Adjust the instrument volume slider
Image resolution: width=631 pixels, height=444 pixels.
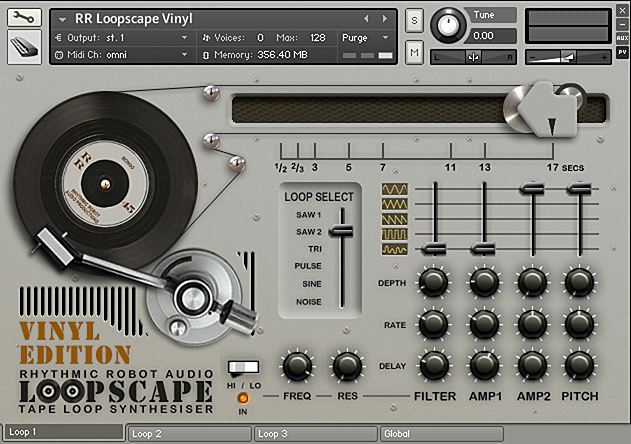(568, 58)
